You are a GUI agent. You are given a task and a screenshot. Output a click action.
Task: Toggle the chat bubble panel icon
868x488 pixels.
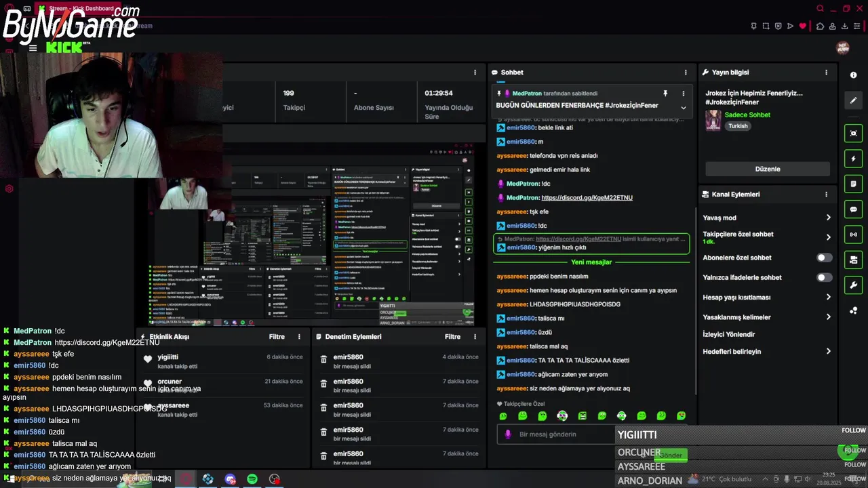pyautogui.click(x=853, y=209)
